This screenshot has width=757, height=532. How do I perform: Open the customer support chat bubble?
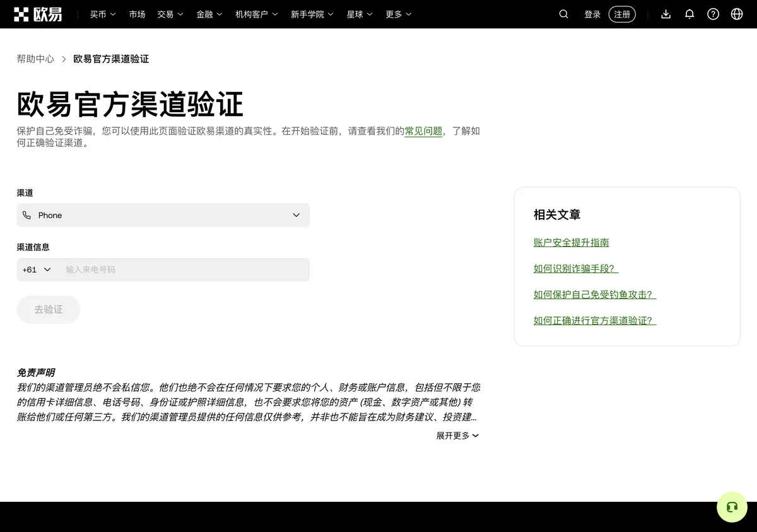[732, 507]
